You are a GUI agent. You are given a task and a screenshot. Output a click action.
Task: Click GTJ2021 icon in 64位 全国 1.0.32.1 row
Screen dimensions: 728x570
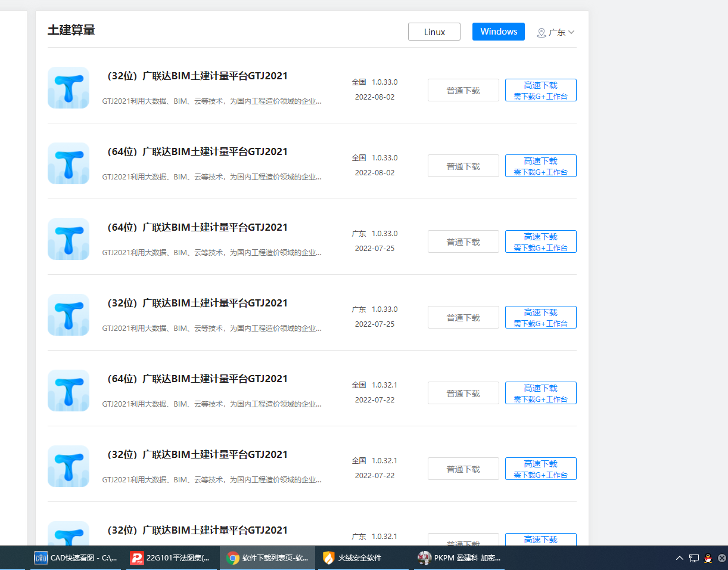tap(69, 391)
